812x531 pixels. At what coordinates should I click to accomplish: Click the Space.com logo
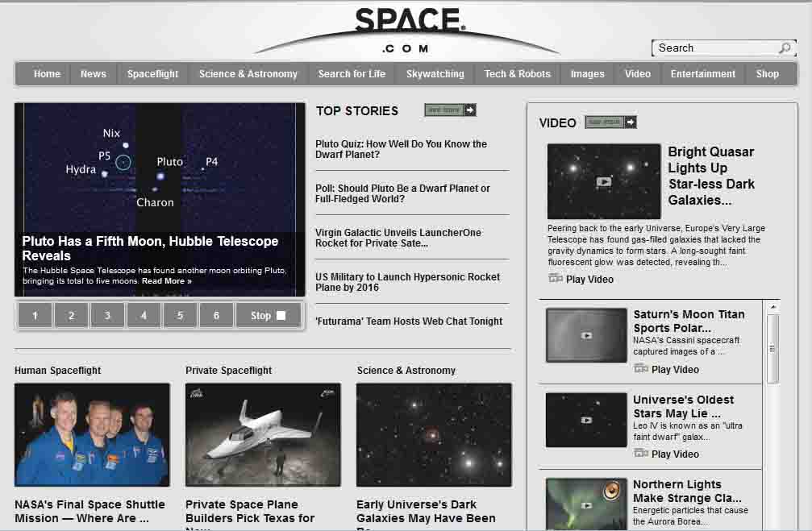[409, 30]
